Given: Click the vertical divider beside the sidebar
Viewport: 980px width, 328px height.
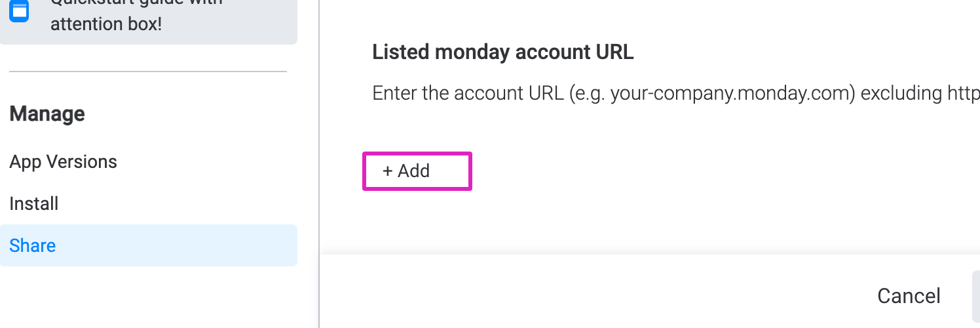Looking at the screenshot, I should [x=319, y=164].
